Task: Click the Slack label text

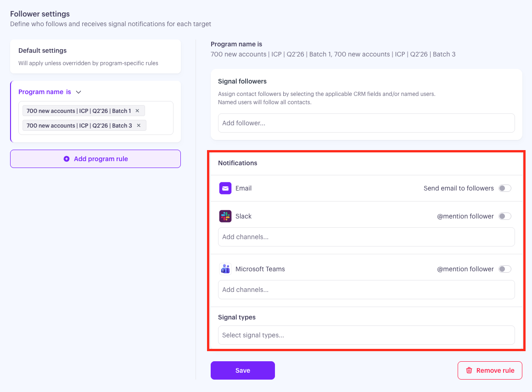Action: 243,216
